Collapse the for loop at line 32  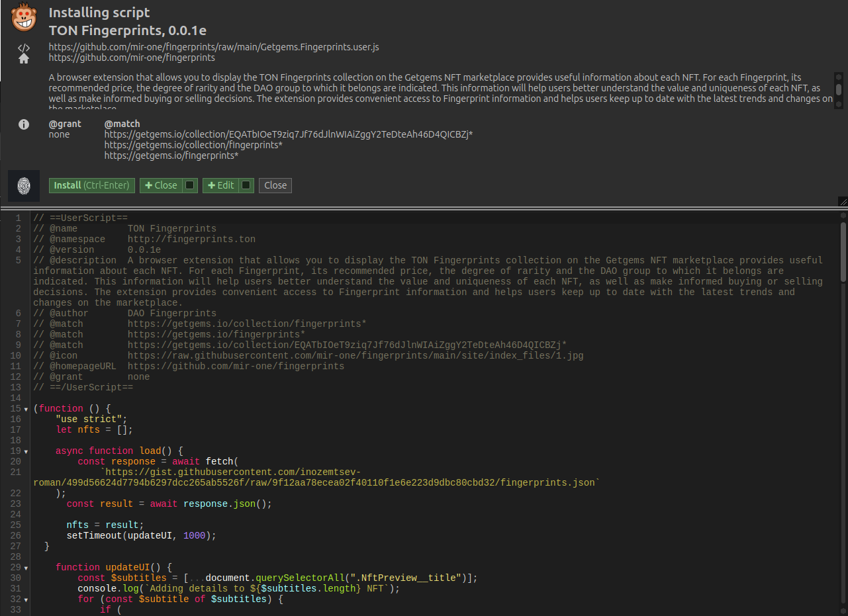(26, 599)
